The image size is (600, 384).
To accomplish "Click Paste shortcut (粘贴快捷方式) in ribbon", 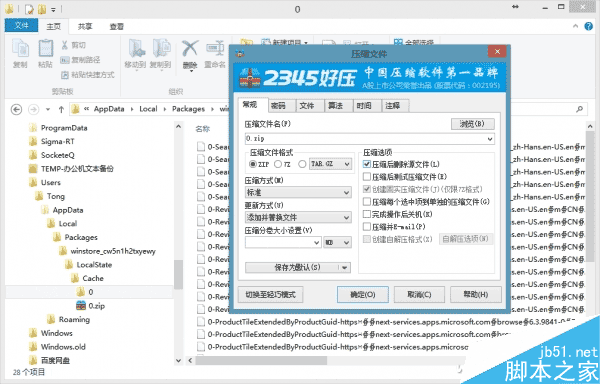I will click(x=88, y=75).
